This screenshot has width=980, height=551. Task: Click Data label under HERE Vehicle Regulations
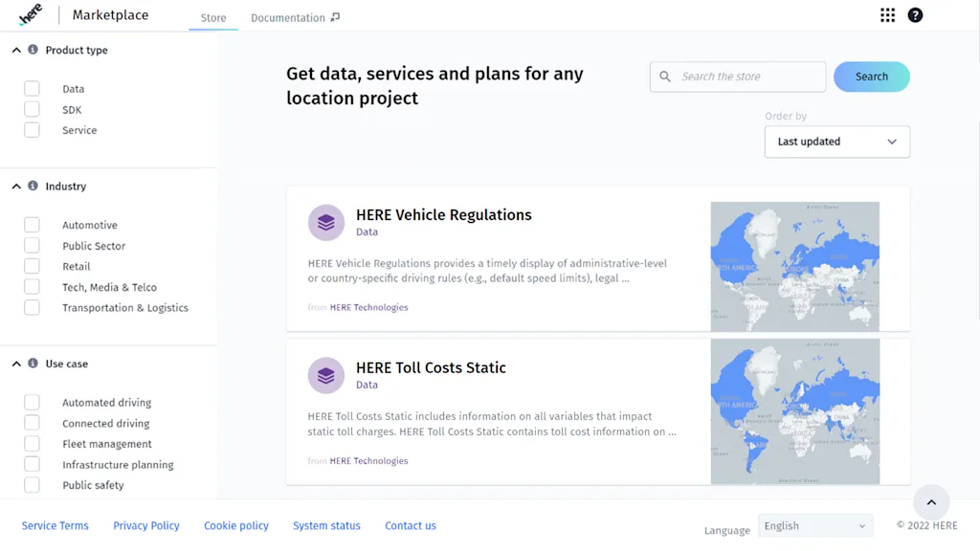pyautogui.click(x=367, y=231)
